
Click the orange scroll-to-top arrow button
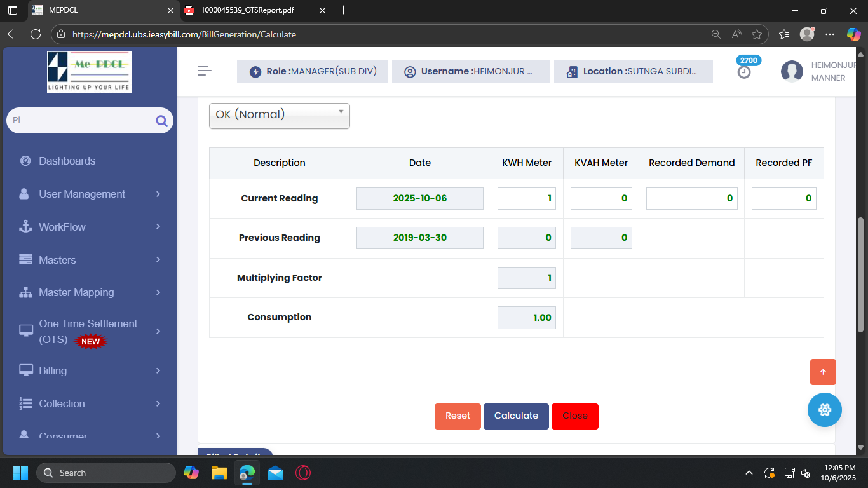point(823,372)
